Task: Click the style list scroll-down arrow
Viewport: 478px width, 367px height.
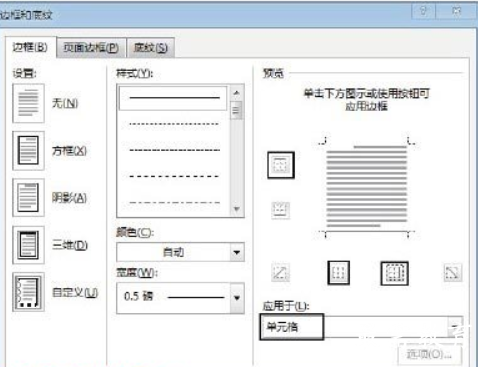Action: point(237,209)
